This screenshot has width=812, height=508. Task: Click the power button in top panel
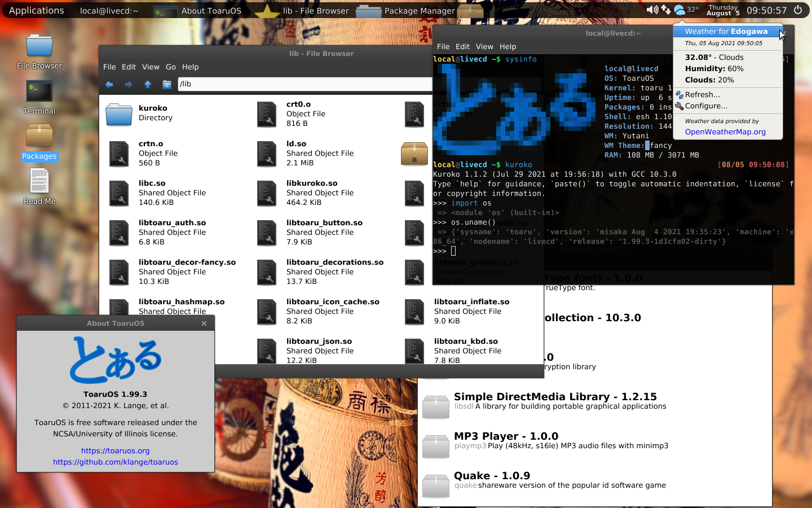point(798,10)
